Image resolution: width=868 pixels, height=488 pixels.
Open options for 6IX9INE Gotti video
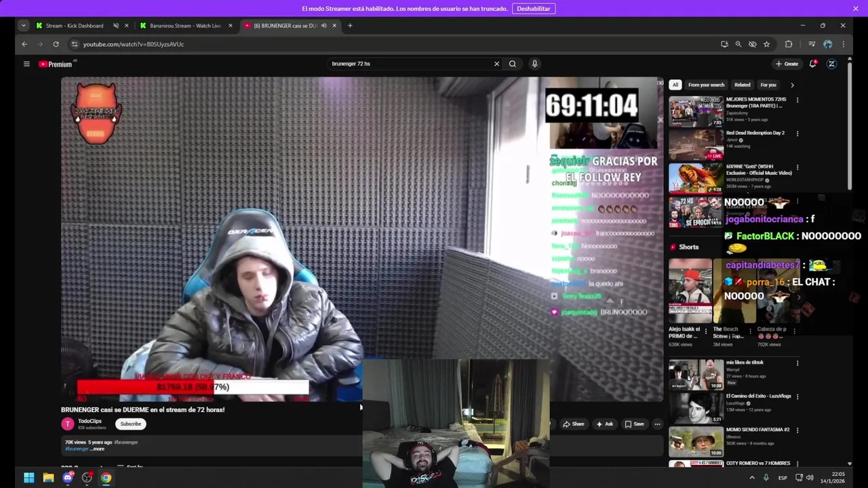tap(797, 167)
